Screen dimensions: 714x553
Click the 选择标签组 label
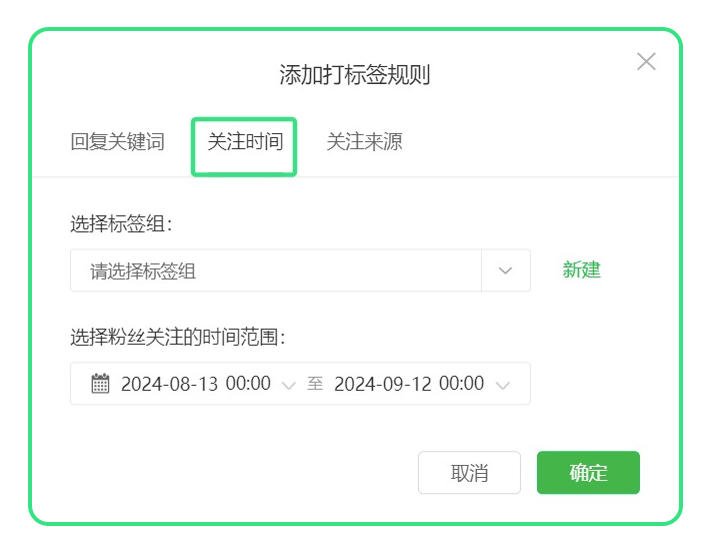pyautogui.click(x=121, y=224)
